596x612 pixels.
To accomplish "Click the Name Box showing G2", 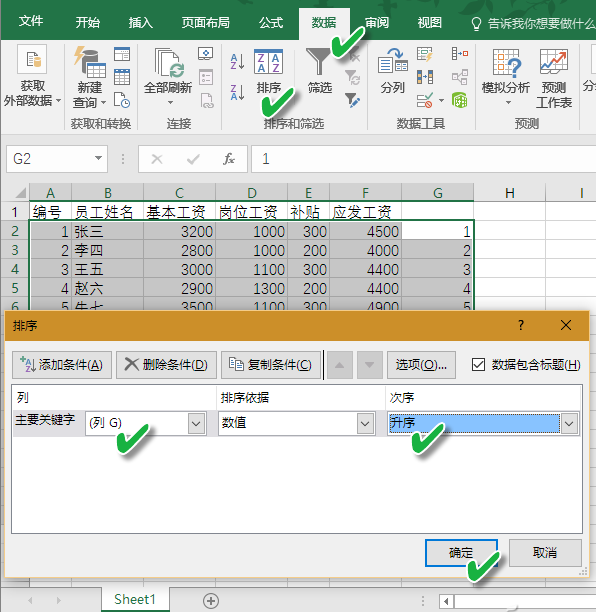I will click(x=57, y=158).
